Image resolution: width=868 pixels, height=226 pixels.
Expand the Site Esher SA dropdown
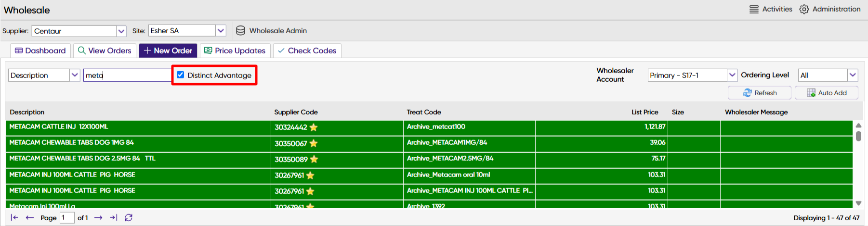221,31
